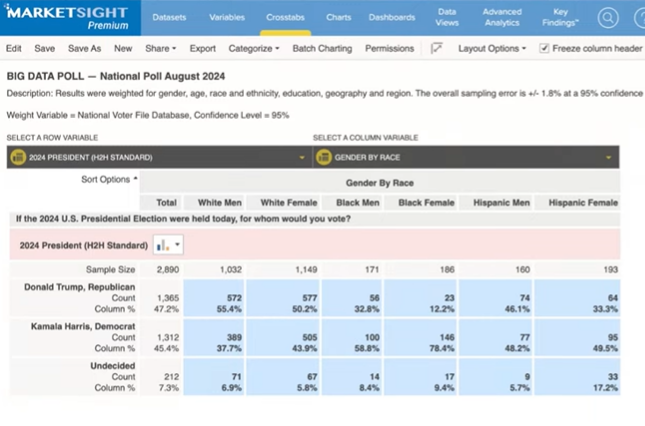Open the Data Views tab
This screenshot has width=645, height=426.
pos(447,17)
